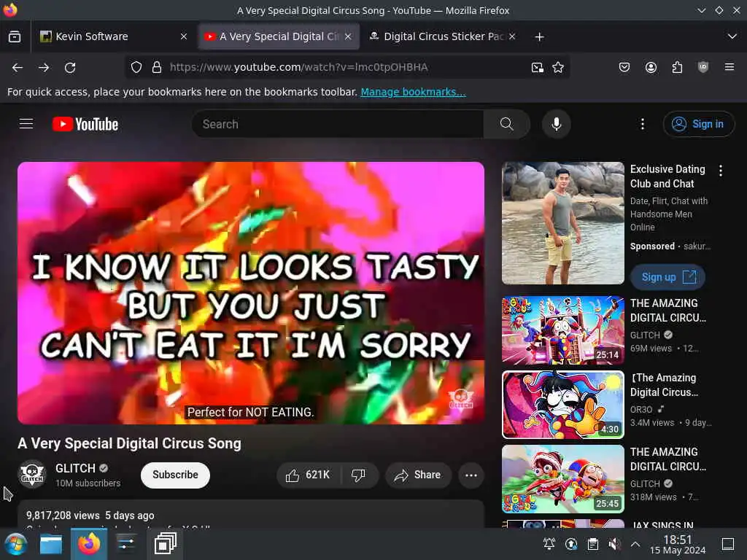747x560 pixels.
Task: Subscribe to the GLITCH channel
Action: click(175, 475)
